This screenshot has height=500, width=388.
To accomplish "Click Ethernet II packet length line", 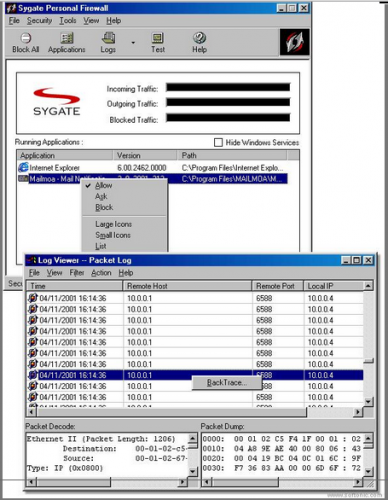I will (101, 439).
